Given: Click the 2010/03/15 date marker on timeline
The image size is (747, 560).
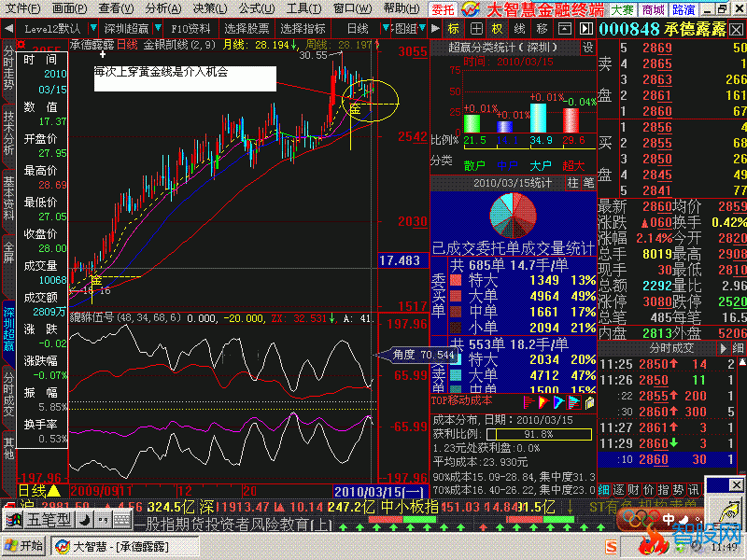Looking at the screenshot, I should coord(380,492).
